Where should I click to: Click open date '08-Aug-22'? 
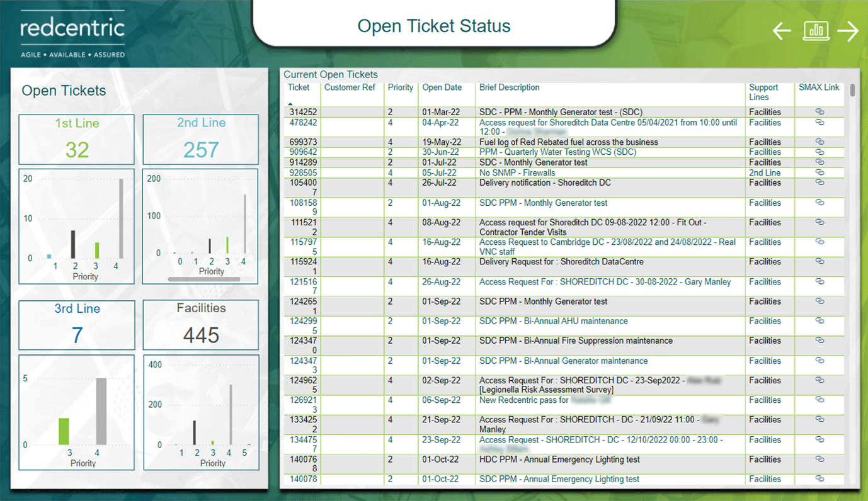(x=442, y=222)
